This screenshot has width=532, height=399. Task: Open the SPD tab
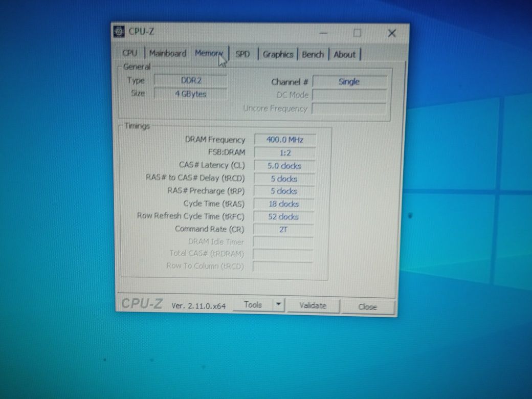coord(242,54)
